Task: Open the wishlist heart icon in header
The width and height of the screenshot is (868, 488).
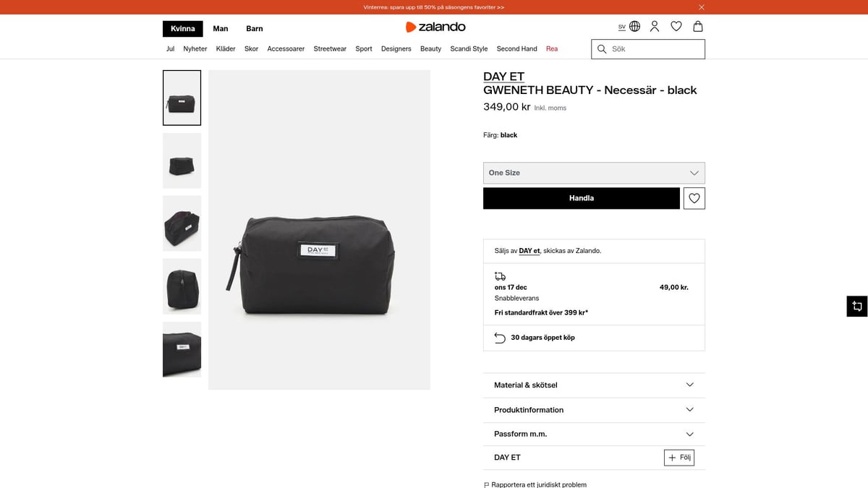Action: pyautogui.click(x=676, y=26)
